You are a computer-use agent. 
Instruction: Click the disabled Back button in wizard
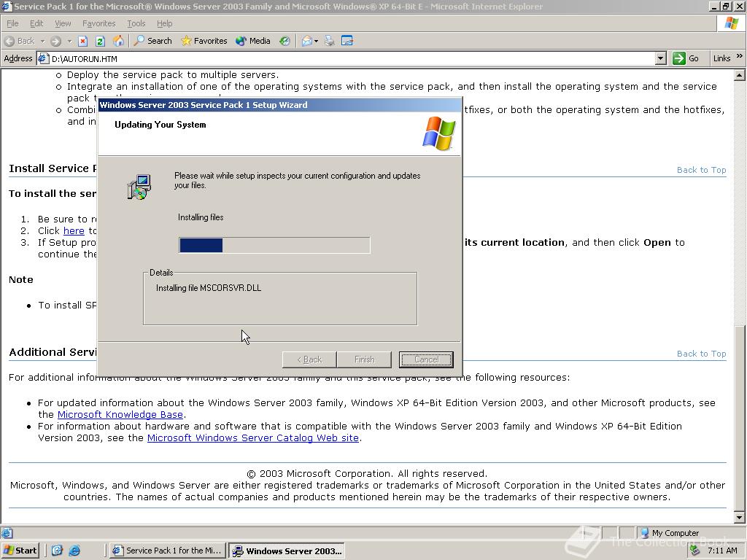(309, 359)
